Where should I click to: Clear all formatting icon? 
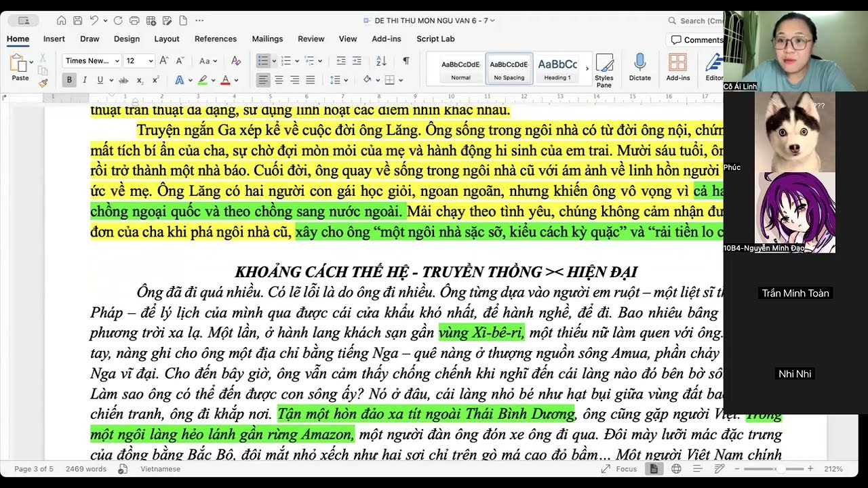236,60
